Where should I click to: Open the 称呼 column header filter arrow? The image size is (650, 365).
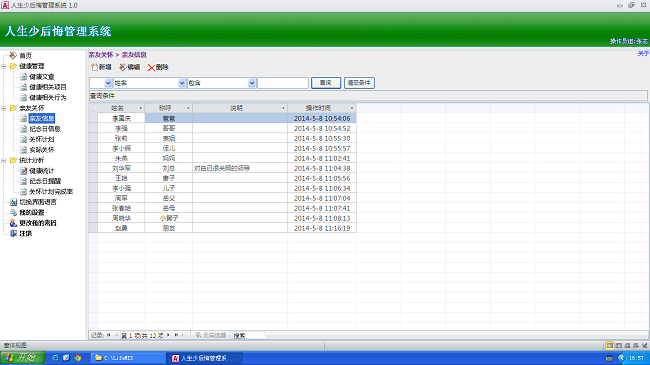click(x=188, y=108)
